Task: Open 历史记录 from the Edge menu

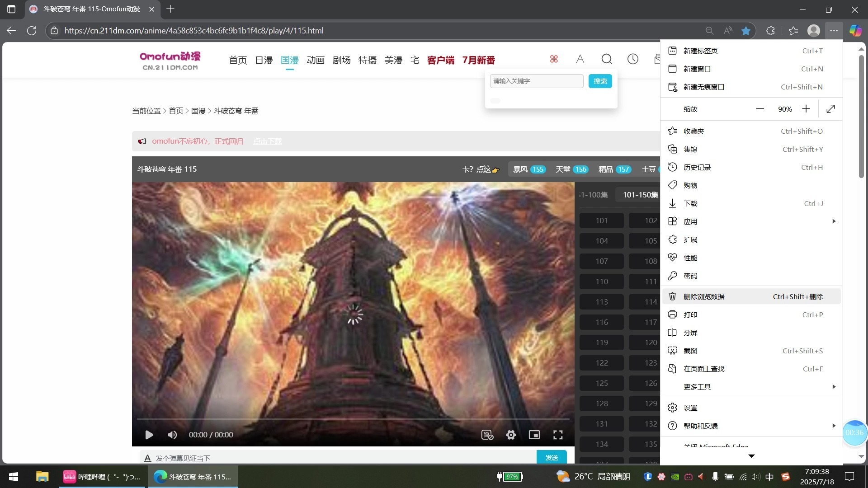Action: pos(751,167)
